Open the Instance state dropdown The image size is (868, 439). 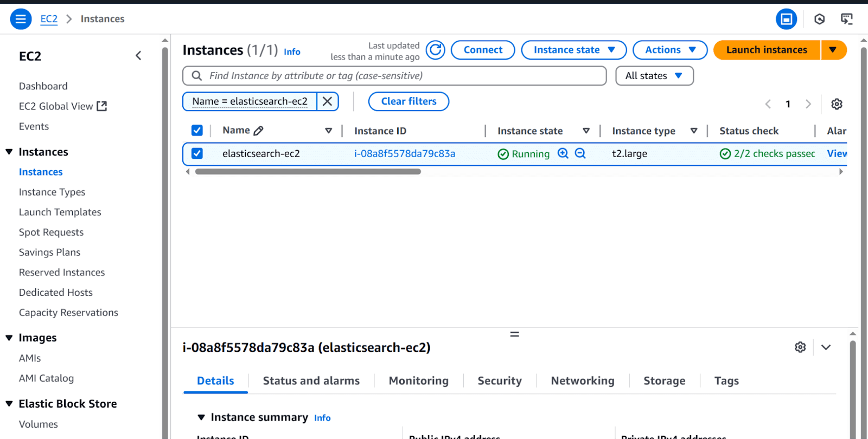pyautogui.click(x=573, y=50)
